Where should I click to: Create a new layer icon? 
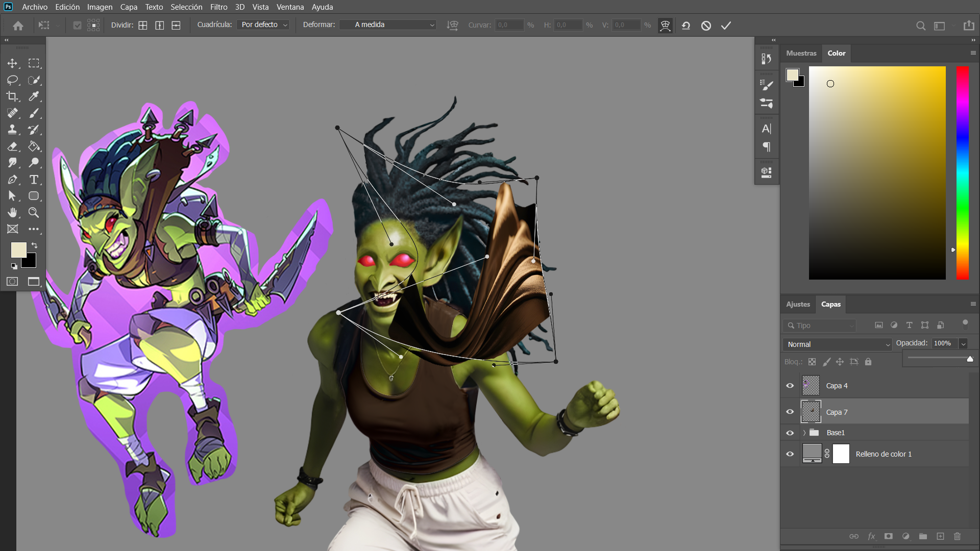[x=940, y=536]
